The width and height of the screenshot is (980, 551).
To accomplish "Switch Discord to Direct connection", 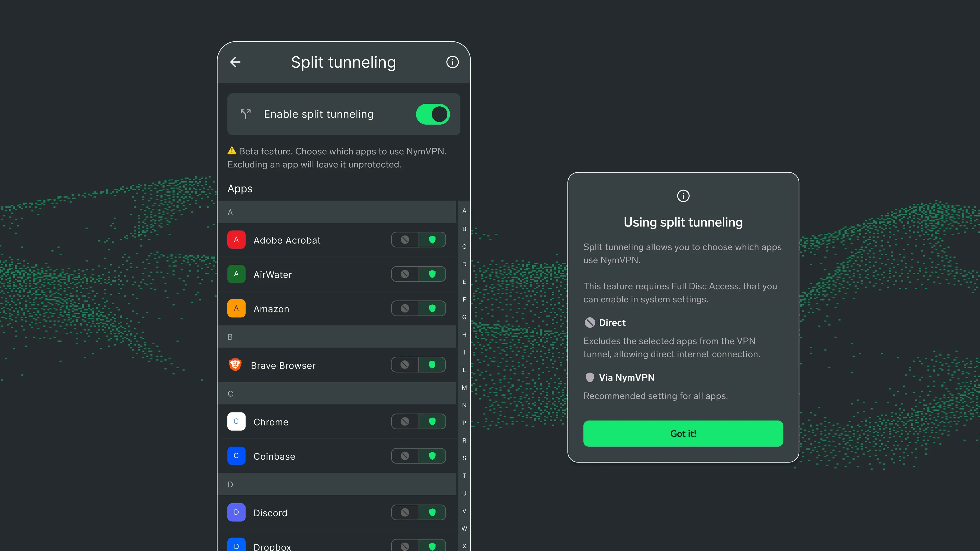I will click(x=405, y=512).
